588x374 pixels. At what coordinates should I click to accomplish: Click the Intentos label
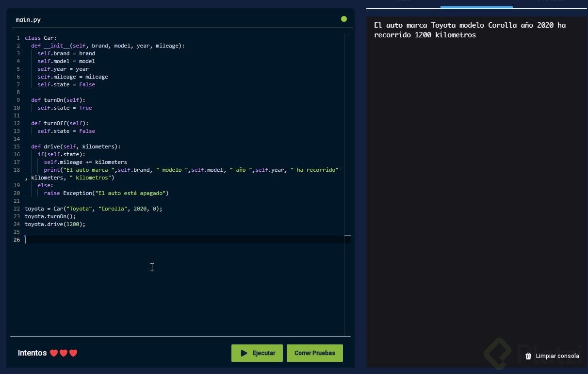pyautogui.click(x=32, y=353)
